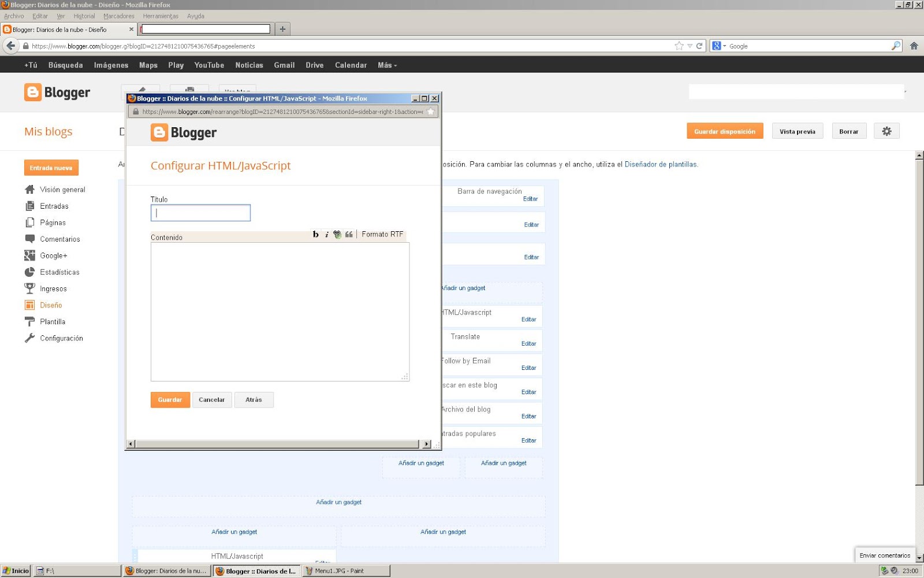Click the bookmark star in main address bar

[679, 46]
